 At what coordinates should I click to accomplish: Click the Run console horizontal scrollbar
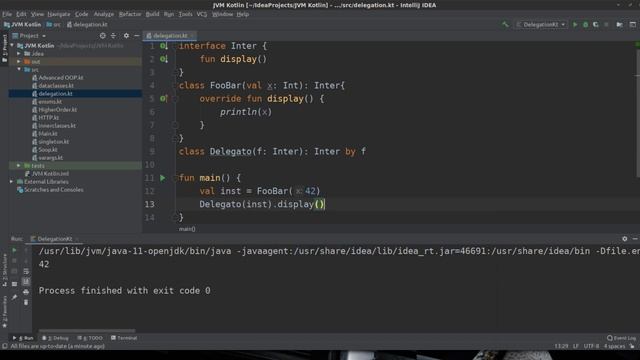coord(87,331)
